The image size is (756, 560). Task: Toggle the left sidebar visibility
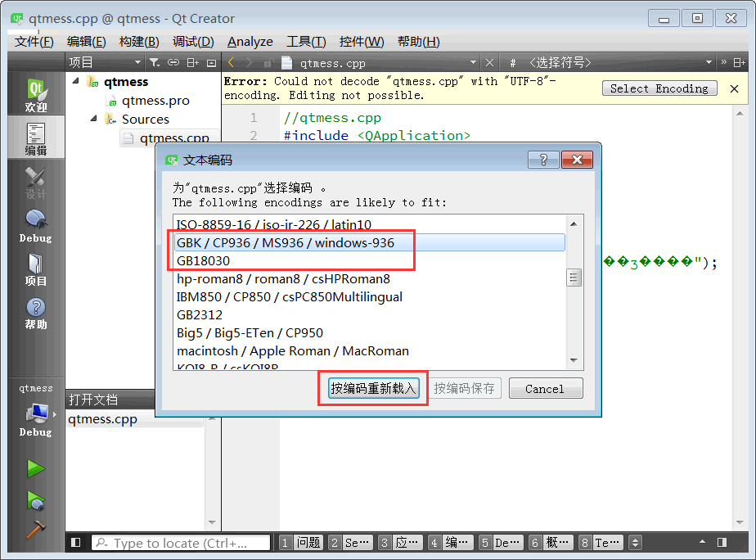click(x=76, y=542)
